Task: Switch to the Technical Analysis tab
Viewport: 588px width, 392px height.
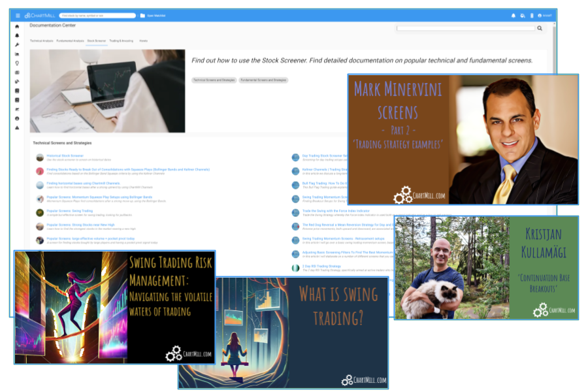Action: 41,41
